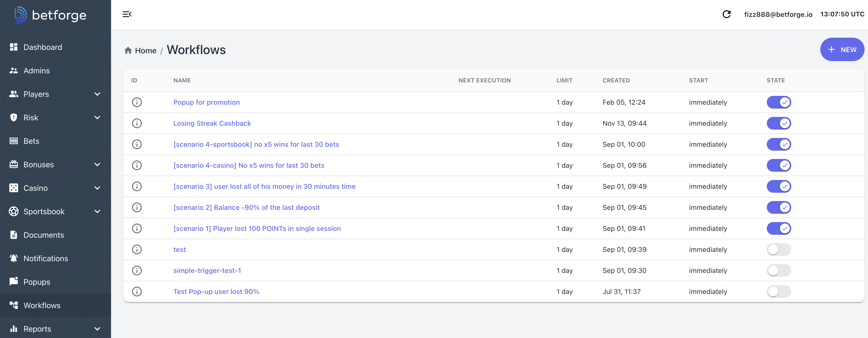
Task: Click the Risk shield icon
Action: pos(13,117)
